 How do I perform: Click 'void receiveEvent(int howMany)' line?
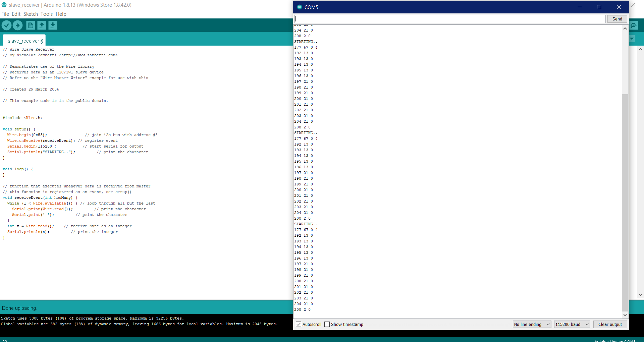40,198
